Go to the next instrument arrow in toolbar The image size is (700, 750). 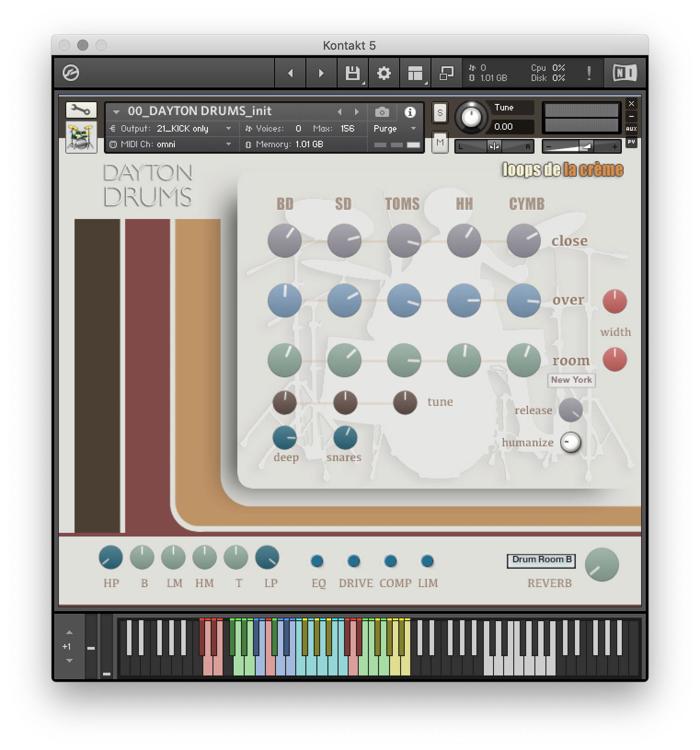click(321, 73)
